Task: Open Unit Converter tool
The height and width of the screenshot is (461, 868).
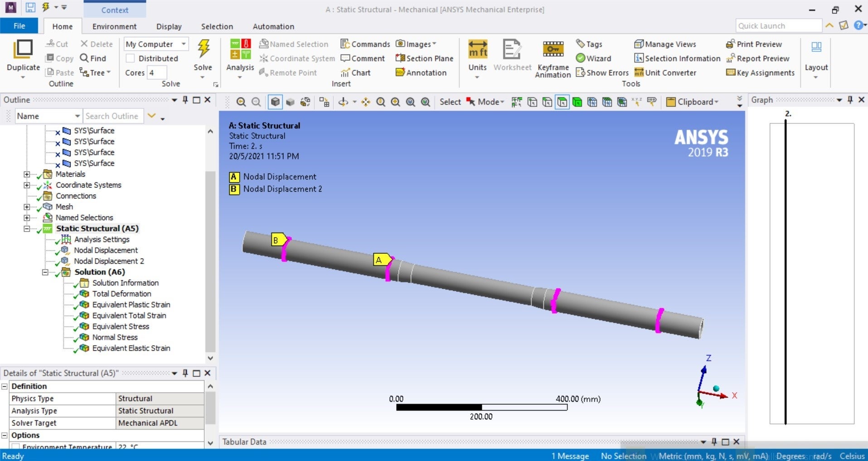Action: 665,73
